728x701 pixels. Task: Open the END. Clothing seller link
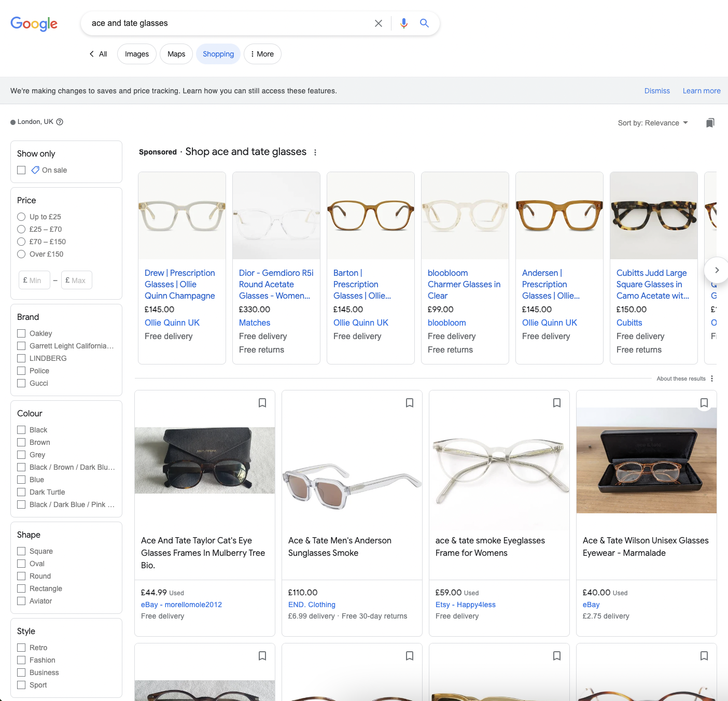312,605
